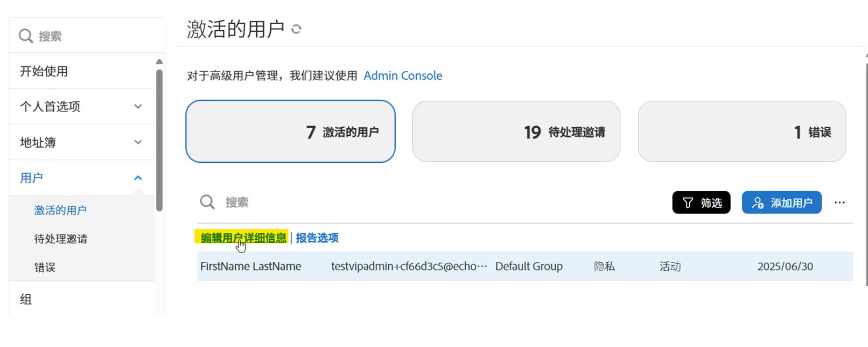The image size is (868, 347).
Task: Click into the sidebar 搜索 field
Action: click(x=87, y=36)
